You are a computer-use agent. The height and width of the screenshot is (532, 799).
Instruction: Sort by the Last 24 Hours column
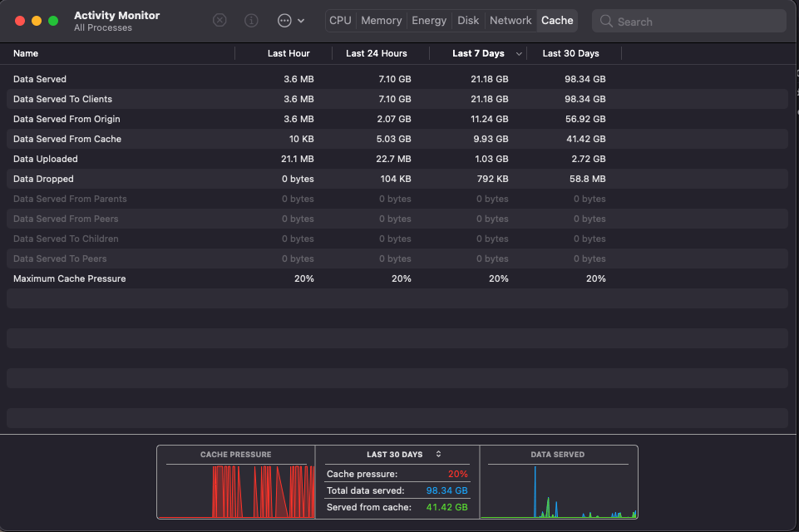point(377,53)
